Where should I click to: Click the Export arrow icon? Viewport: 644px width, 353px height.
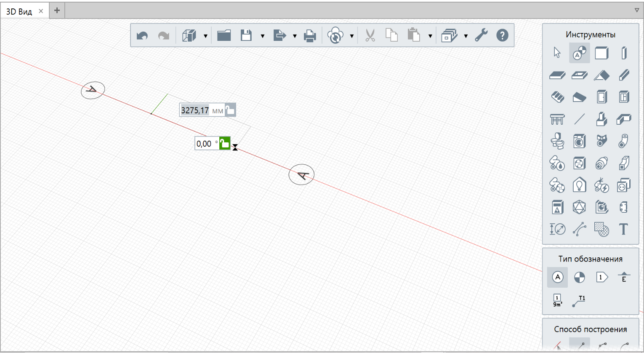279,35
